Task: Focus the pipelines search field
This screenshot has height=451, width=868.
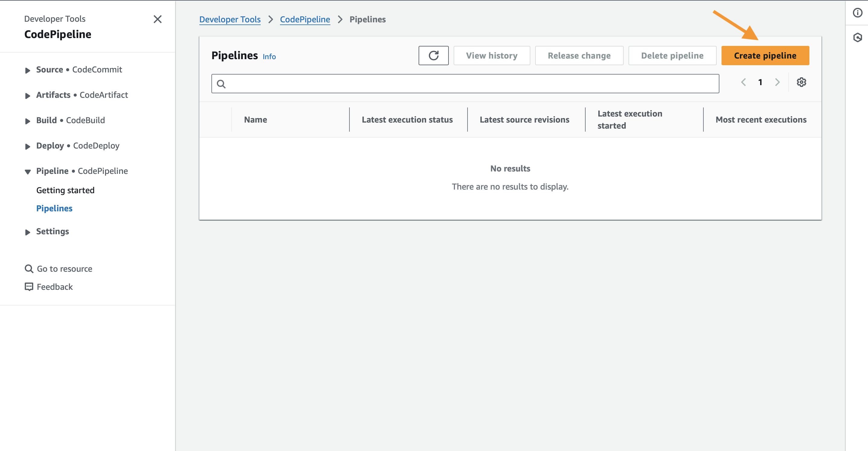Action: [465, 84]
